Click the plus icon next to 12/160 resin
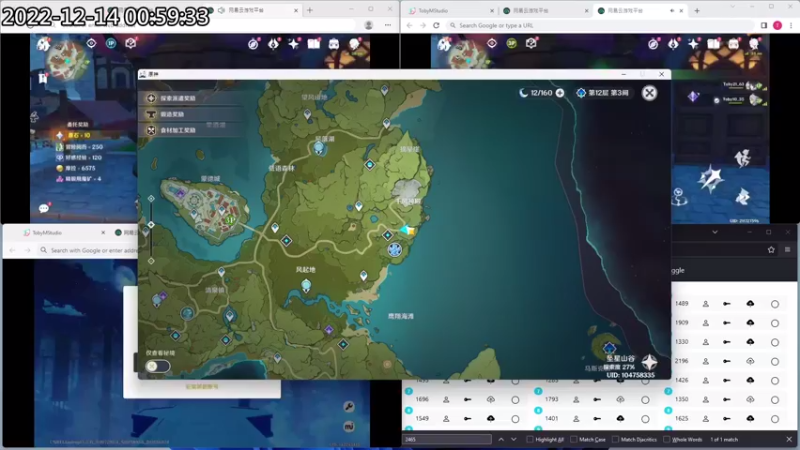The width and height of the screenshot is (800, 450). 560,93
